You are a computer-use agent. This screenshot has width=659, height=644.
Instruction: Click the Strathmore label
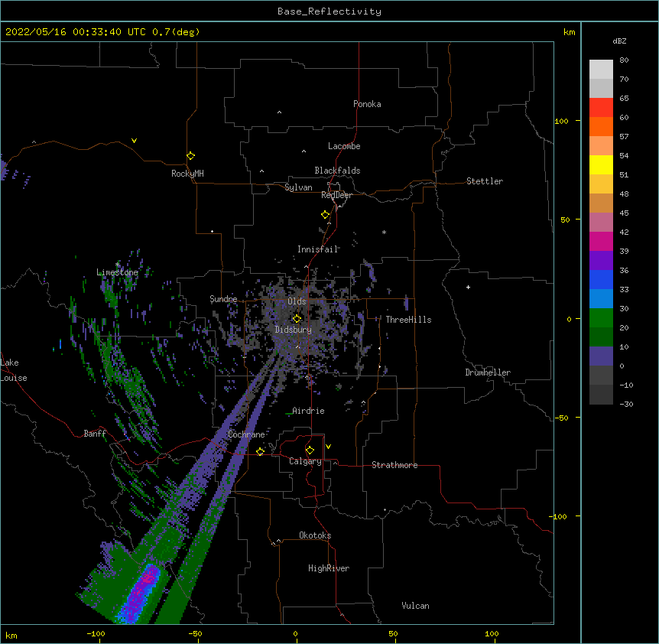(x=394, y=465)
